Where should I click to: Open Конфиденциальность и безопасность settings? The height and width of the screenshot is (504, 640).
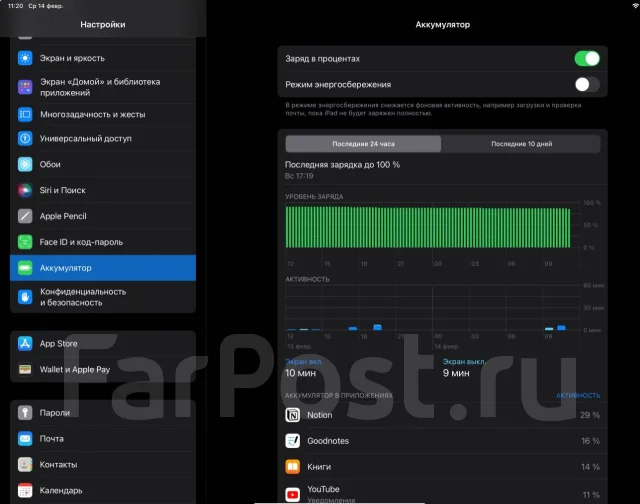point(103,297)
